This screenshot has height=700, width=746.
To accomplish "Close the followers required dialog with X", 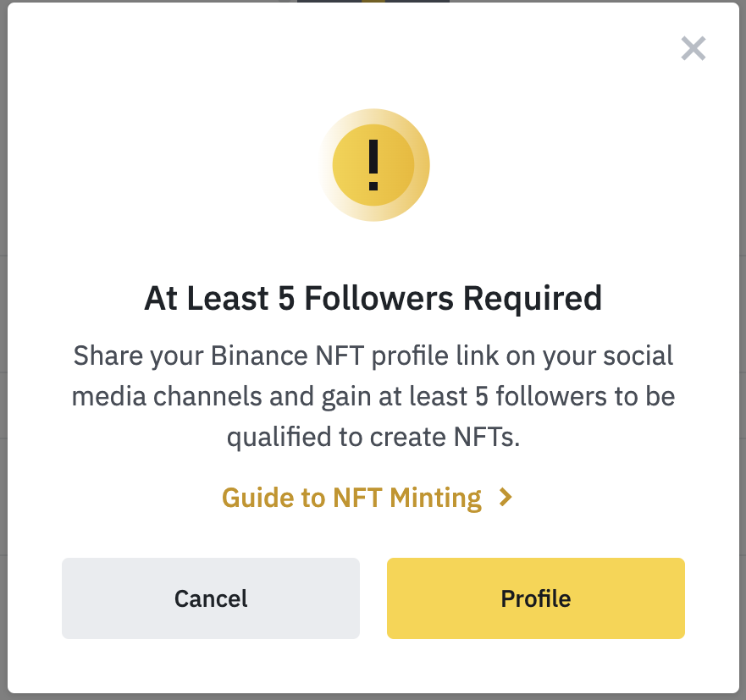I will pyautogui.click(x=694, y=48).
